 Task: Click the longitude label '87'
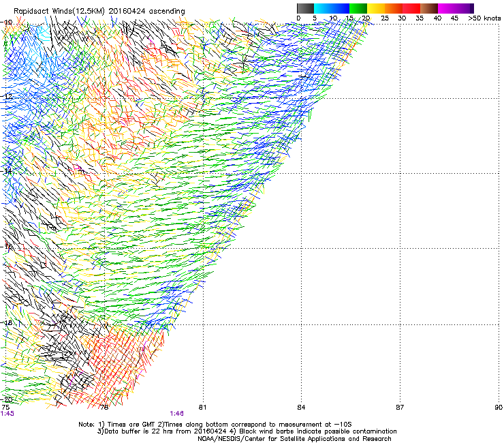tap(400, 408)
